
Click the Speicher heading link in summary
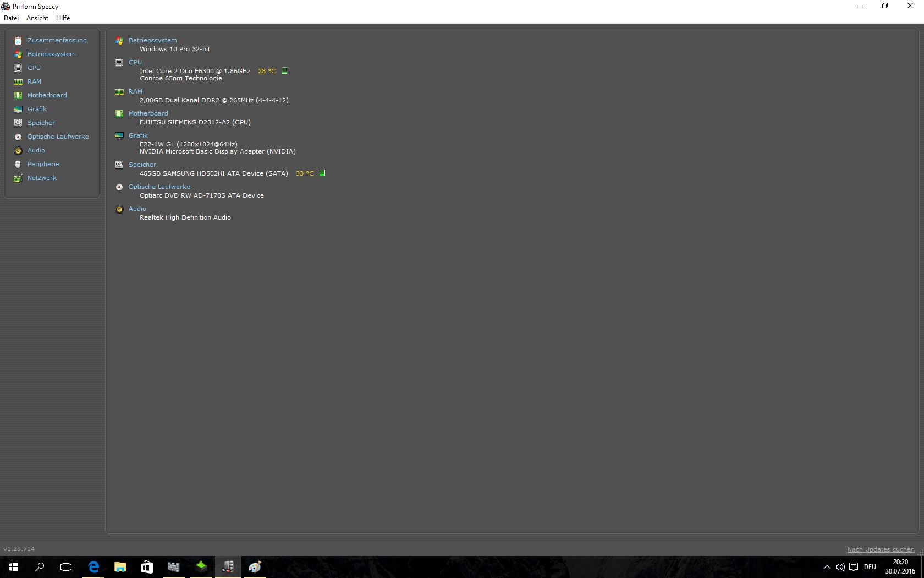142,165
